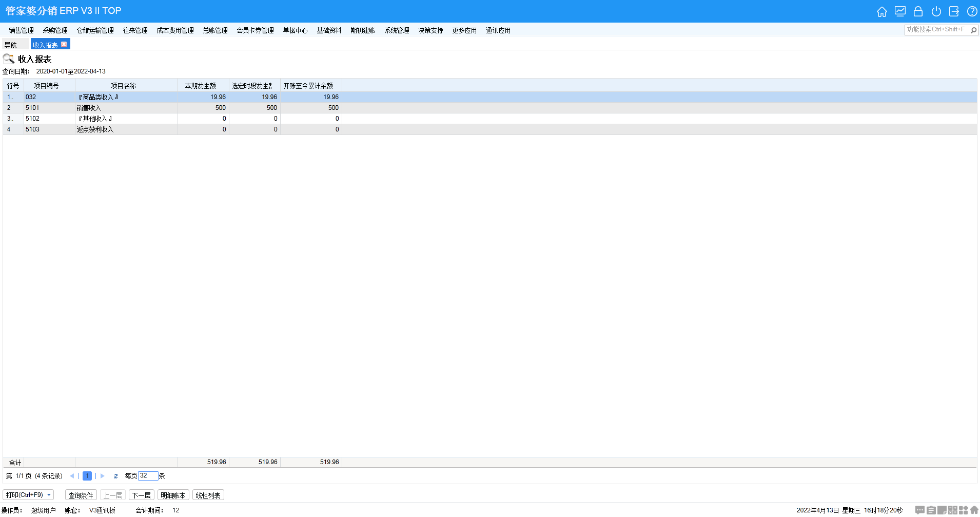This screenshot has width=980, height=517.
Task: Close the 收入报表 tab
Action: (x=64, y=44)
